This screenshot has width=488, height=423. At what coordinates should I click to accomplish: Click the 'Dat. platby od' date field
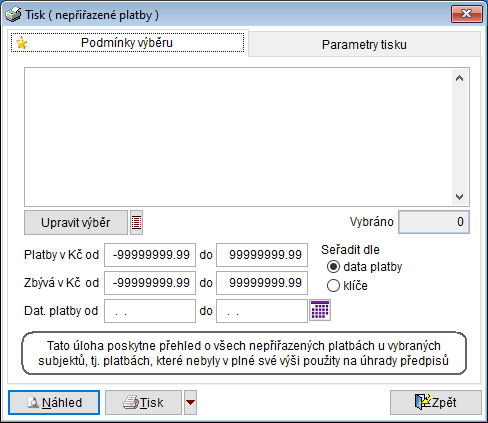(x=150, y=311)
